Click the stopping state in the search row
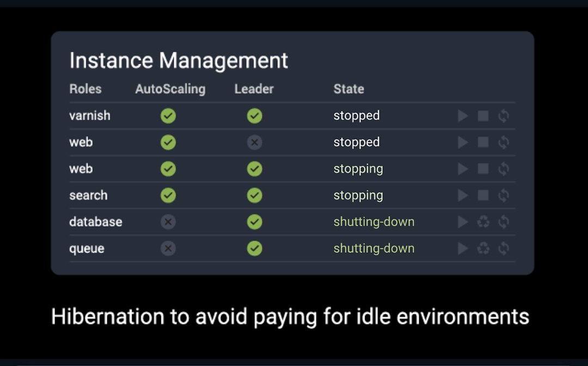The image size is (588, 366). click(358, 196)
